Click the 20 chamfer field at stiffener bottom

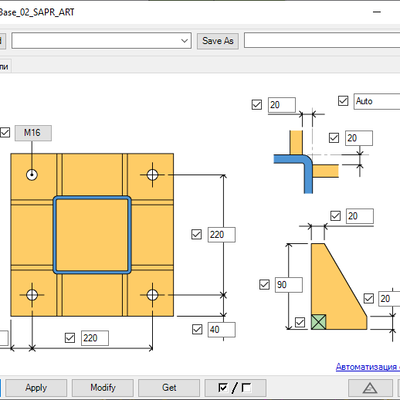point(389,299)
